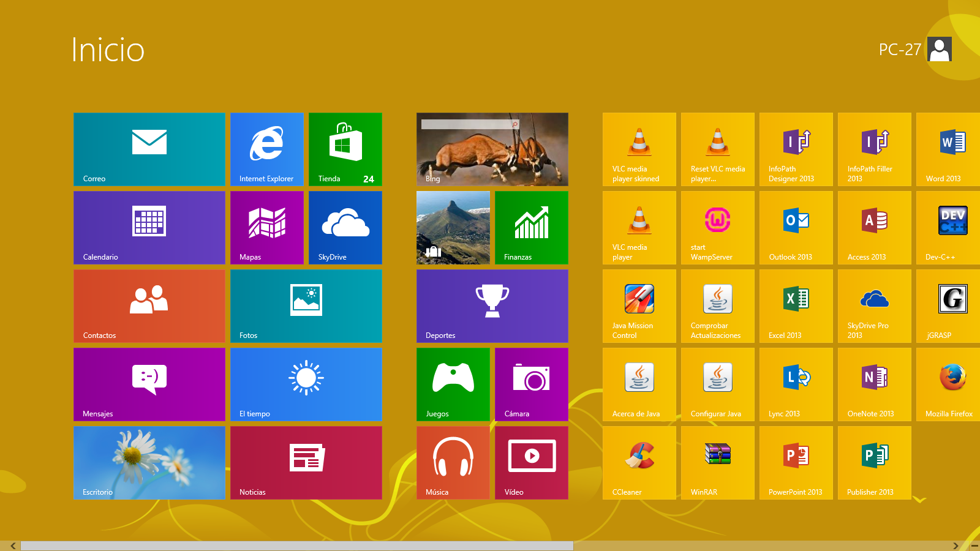
Task: Launch Mozilla Firefox
Action: [948, 384]
